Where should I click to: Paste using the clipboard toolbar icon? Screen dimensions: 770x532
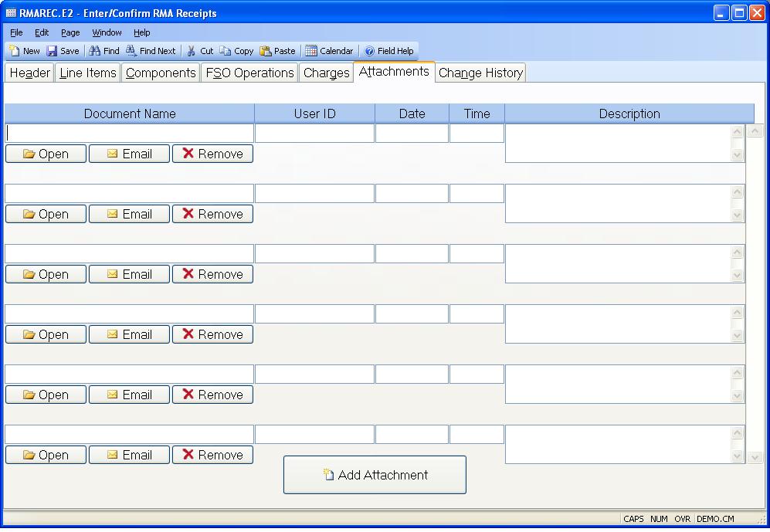[x=266, y=51]
